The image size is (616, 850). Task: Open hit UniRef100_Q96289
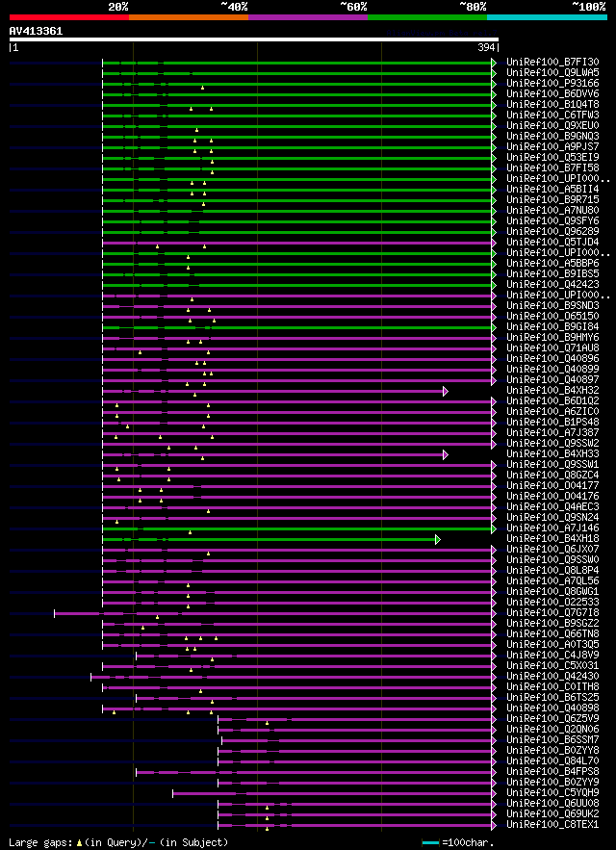pyautogui.click(x=552, y=231)
